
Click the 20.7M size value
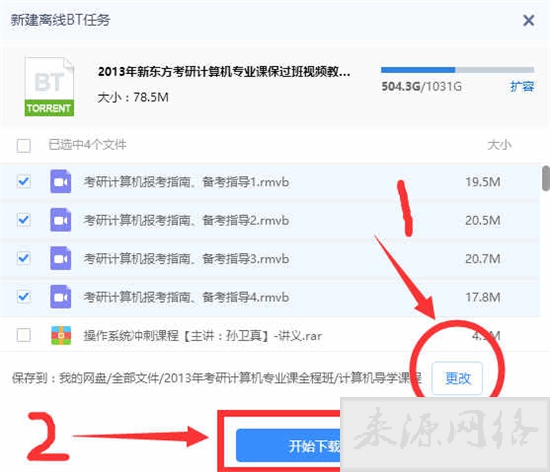483,259
